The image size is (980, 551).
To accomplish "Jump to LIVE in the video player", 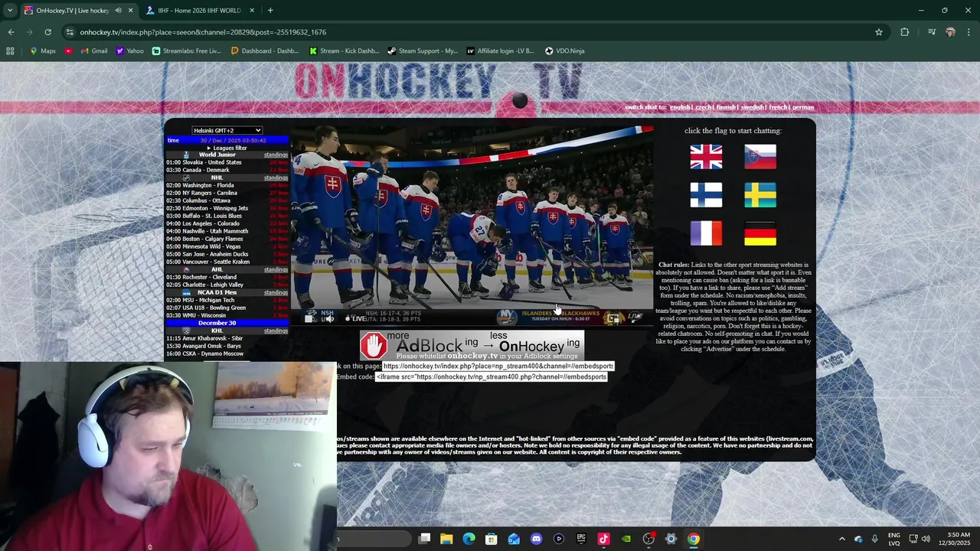I will [356, 318].
